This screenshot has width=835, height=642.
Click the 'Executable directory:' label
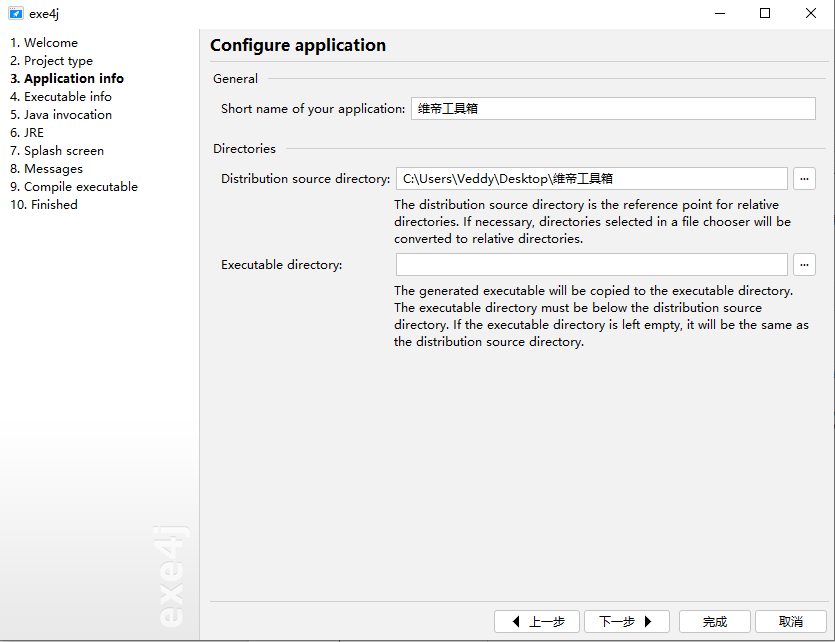pos(282,265)
